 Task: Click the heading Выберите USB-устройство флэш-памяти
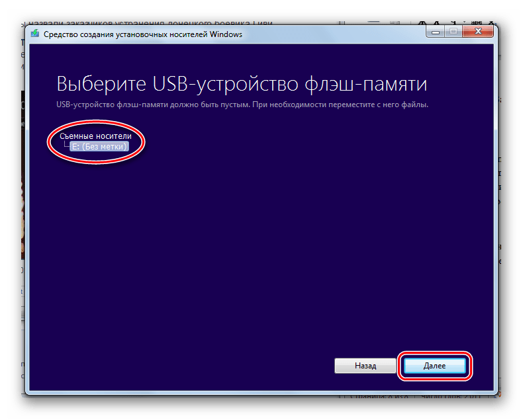click(242, 83)
